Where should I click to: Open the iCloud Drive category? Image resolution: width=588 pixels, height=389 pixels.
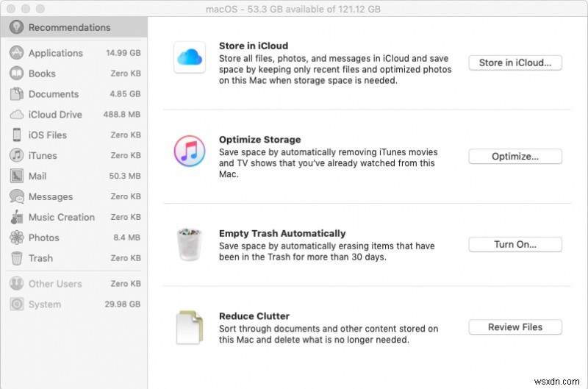75,115
